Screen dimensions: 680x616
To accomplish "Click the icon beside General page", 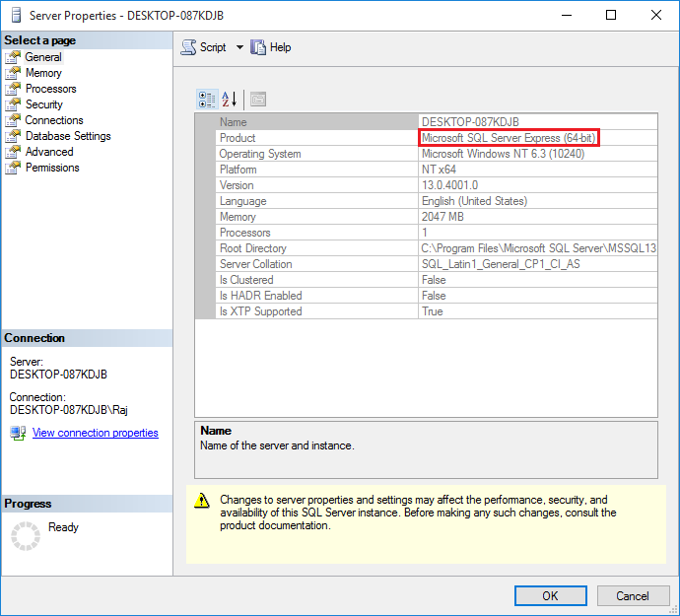I will coord(13,57).
